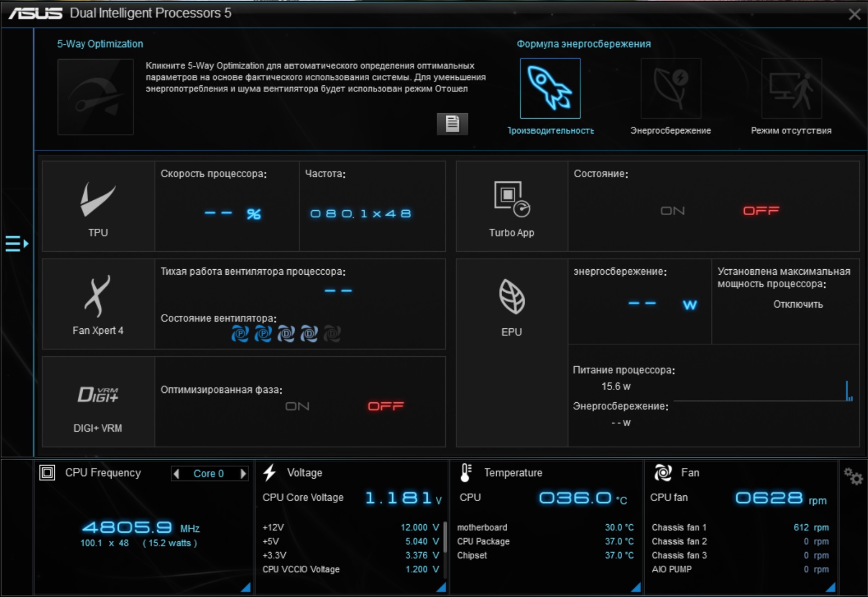Click the CPU Core Voltage 1.181 V reading
Image resolution: width=868 pixels, height=597 pixels.
click(x=404, y=497)
